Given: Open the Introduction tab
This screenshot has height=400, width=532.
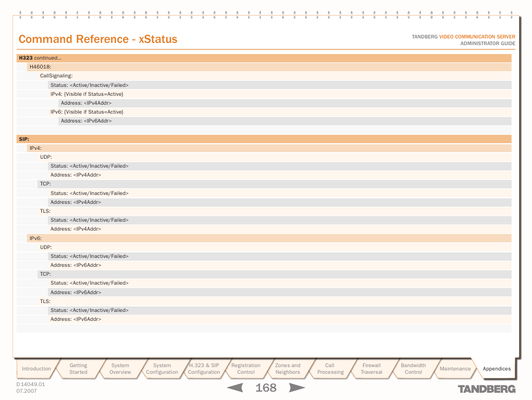Looking at the screenshot, I should tap(36, 368).
